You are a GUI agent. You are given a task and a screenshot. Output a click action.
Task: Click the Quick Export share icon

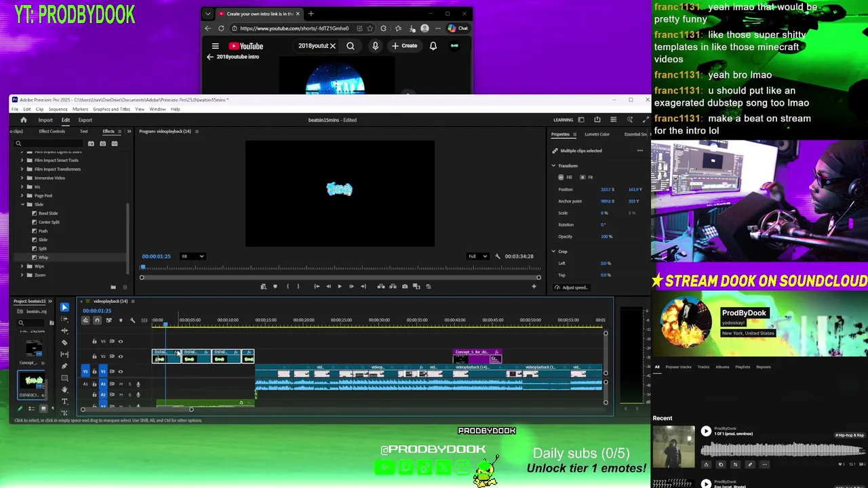pos(597,119)
